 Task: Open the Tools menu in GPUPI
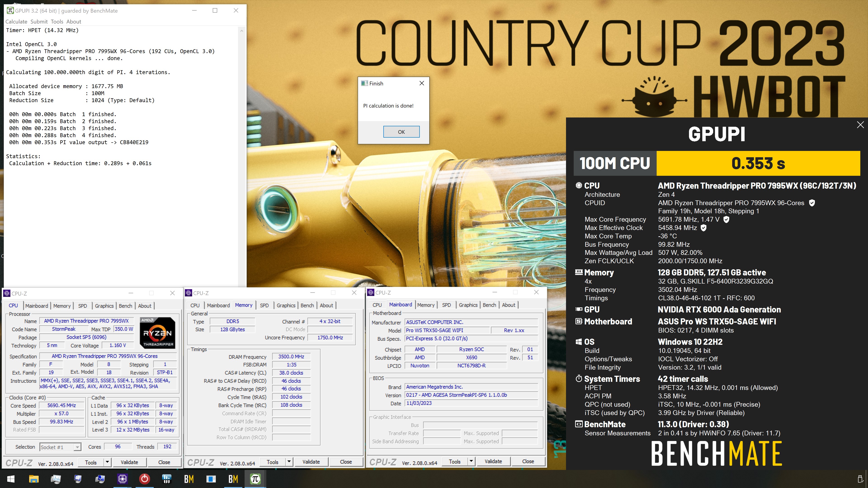(x=57, y=21)
